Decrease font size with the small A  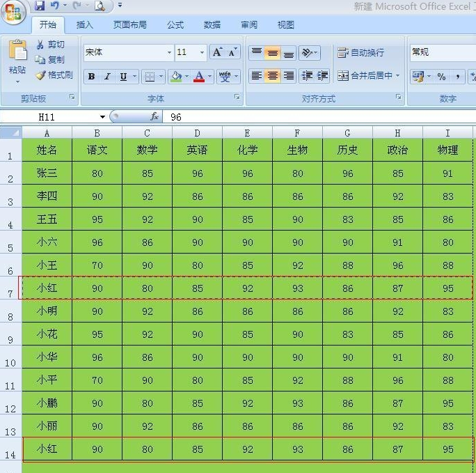click(233, 52)
